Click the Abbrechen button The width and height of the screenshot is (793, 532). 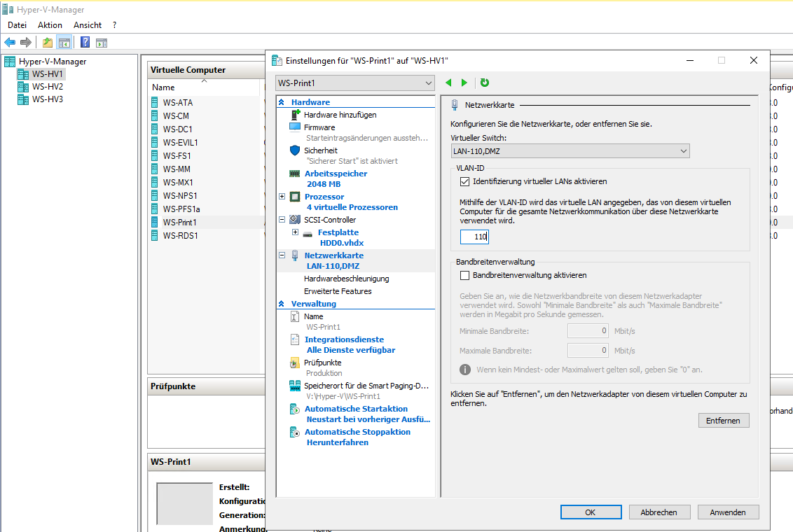659,512
